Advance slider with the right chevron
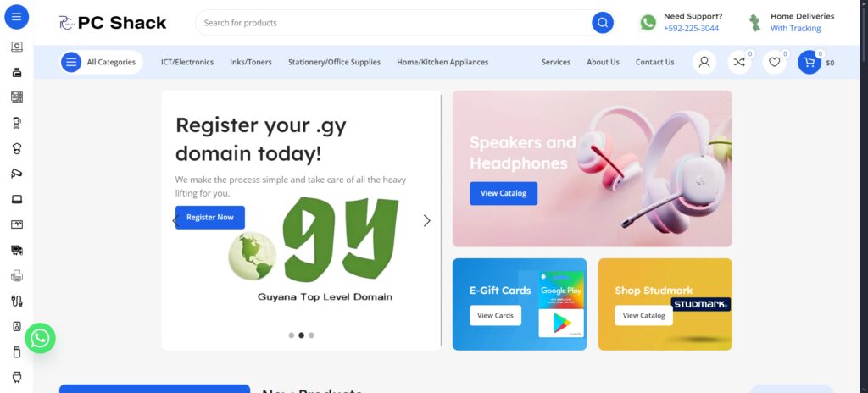This screenshot has width=868, height=393. 427,221
